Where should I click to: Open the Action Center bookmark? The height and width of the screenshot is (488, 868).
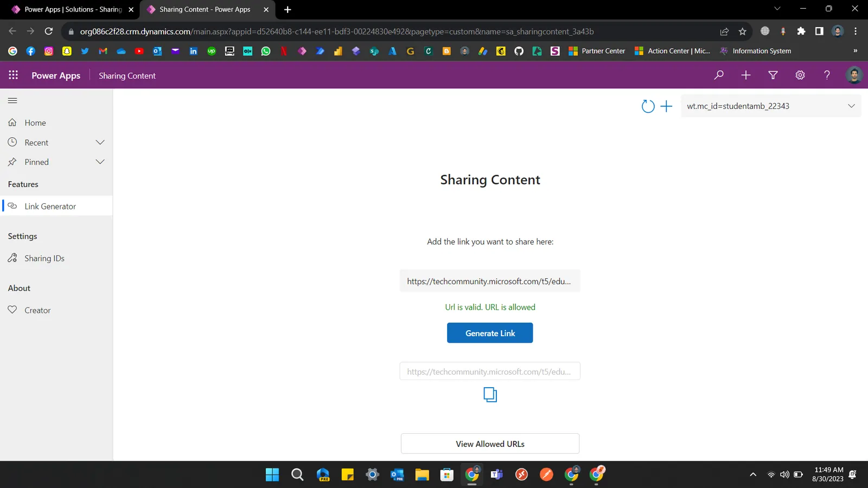click(x=673, y=51)
